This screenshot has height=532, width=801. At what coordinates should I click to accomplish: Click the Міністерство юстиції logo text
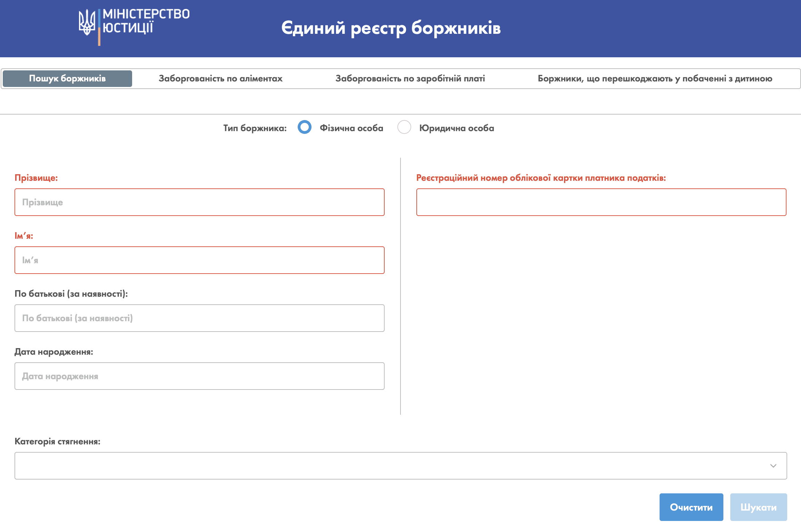click(146, 21)
